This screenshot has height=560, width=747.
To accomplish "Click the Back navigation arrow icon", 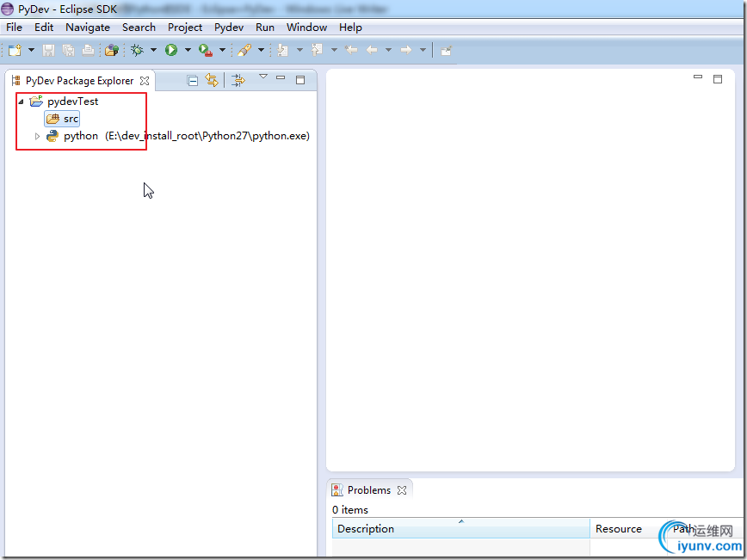I will pos(372,50).
